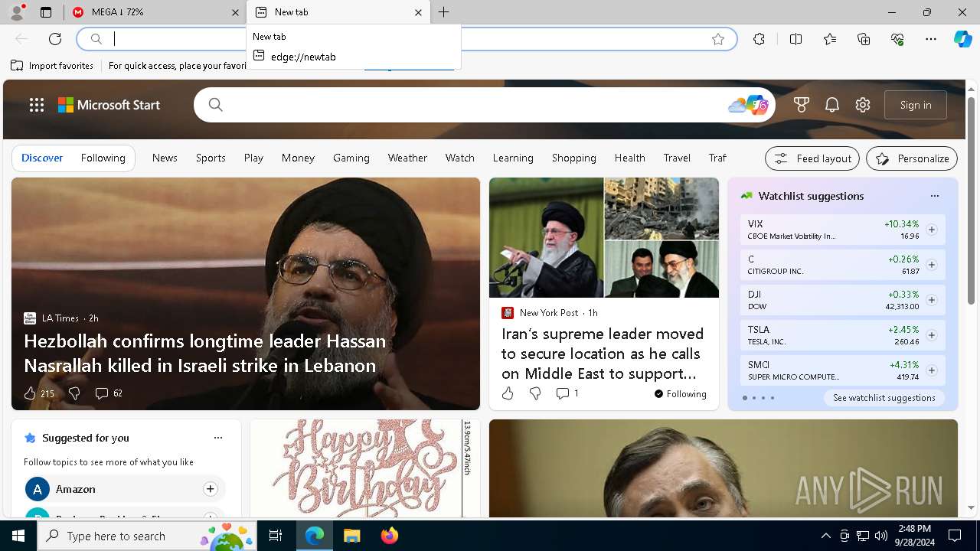Open the Watch category
This screenshot has height=551, width=980.
tap(460, 158)
